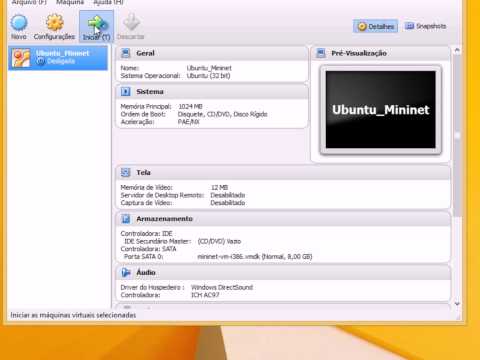Screen dimensions: 480x360
Task: Open the Sistema section heading
Action: coord(150,91)
